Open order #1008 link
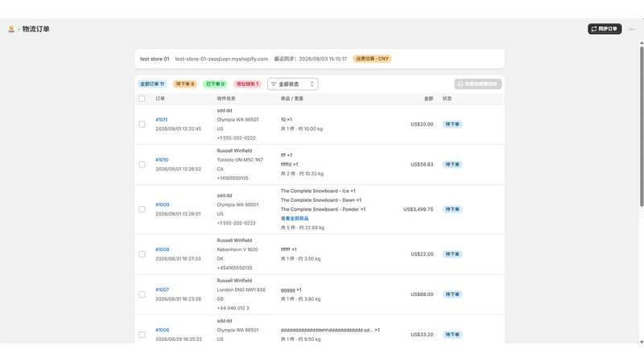This screenshot has width=644, height=362. 163,249
